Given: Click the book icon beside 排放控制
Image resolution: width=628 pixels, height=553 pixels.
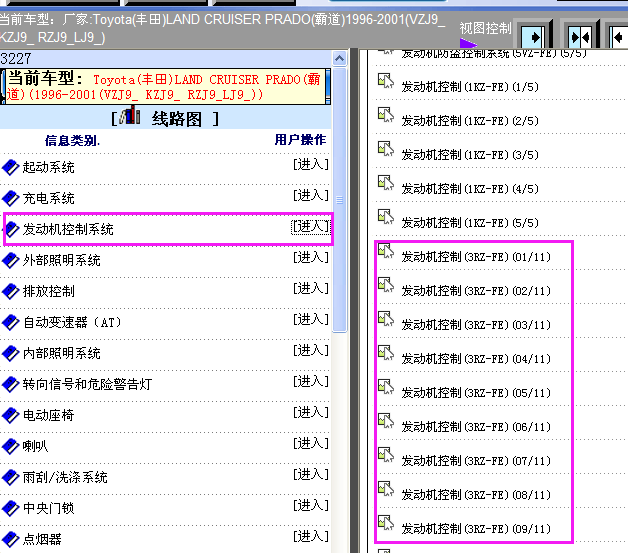Looking at the screenshot, I should [x=10, y=291].
